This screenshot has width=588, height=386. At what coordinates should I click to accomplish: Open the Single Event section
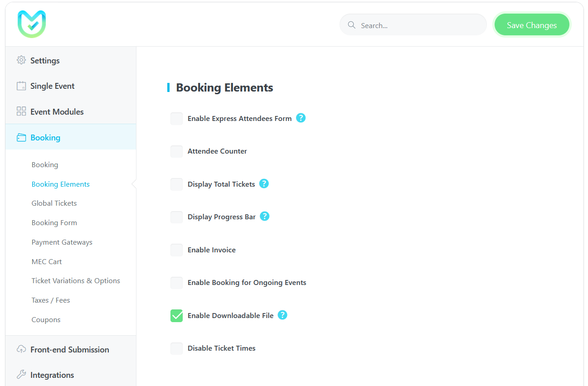point(71,86)
